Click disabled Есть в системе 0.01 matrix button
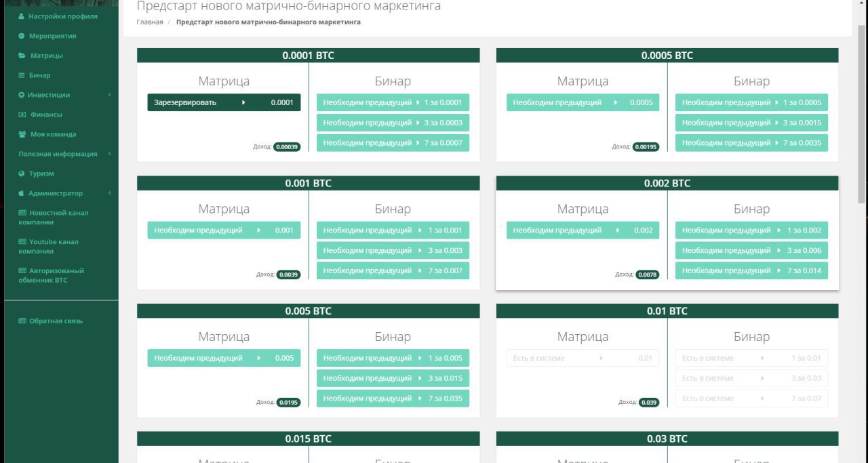 pyautogui.click(x=583, y=358)
